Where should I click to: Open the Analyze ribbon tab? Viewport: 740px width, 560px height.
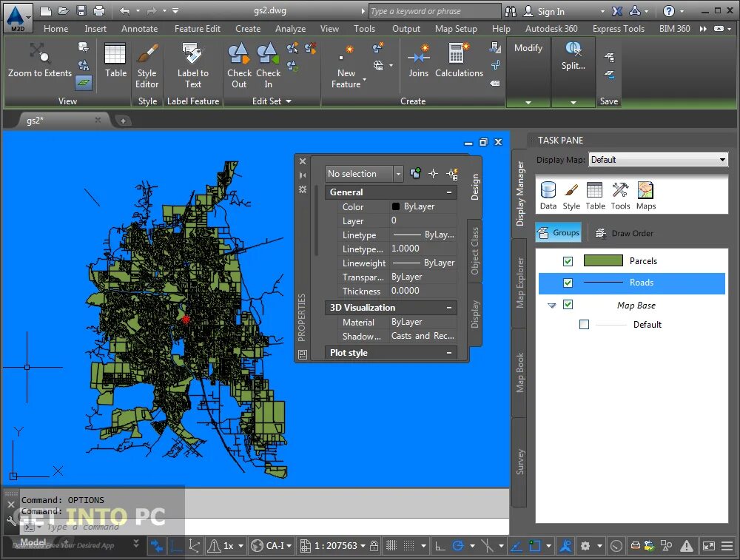coord(290,29)
